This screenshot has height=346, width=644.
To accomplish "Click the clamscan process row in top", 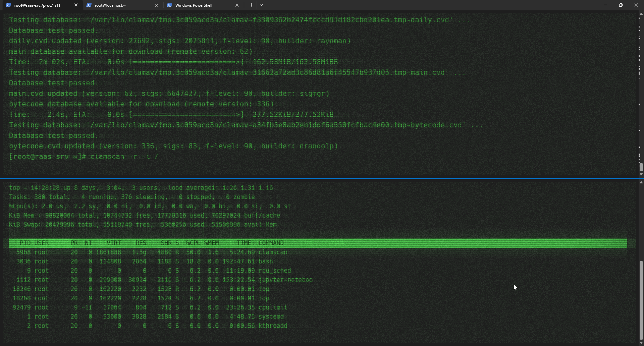I will pos(151,252).
